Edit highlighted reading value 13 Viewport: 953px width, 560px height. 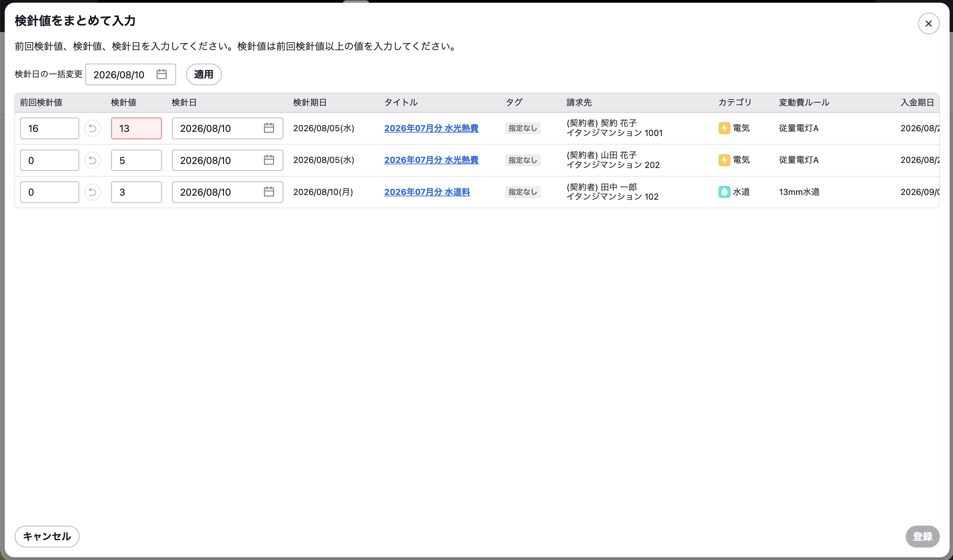point(137,128)
